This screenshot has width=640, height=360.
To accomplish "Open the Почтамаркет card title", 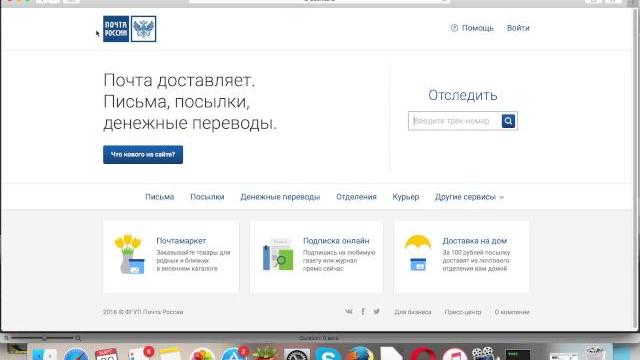I will pyautogui.click(x=181, y=241).
